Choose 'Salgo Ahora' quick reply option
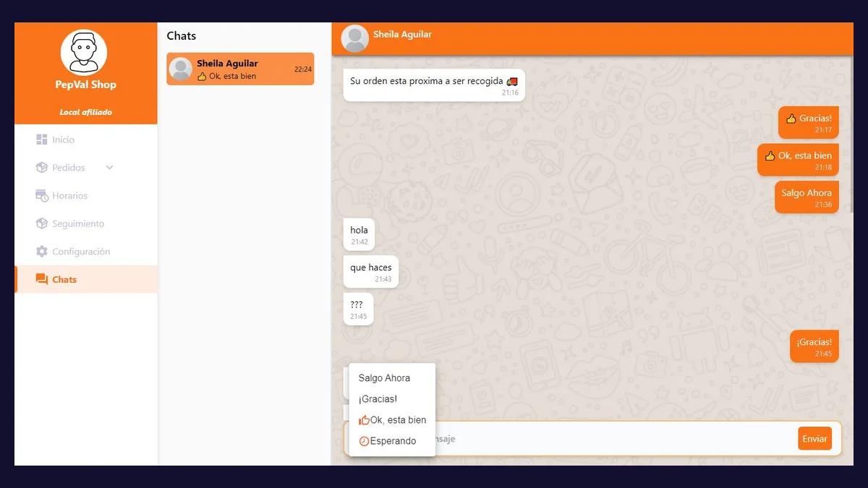The image size is (868, 488). click(x=392, y=378)
